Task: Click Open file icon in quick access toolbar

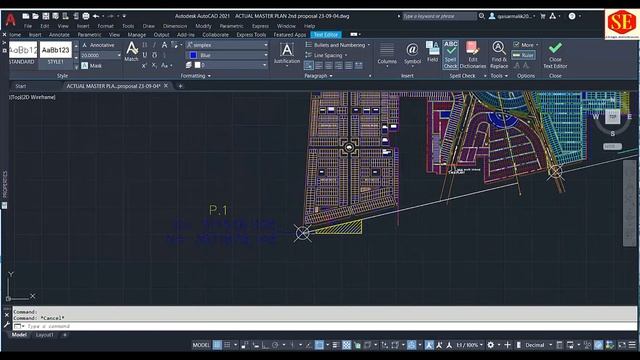Action: tap(36, 16)
